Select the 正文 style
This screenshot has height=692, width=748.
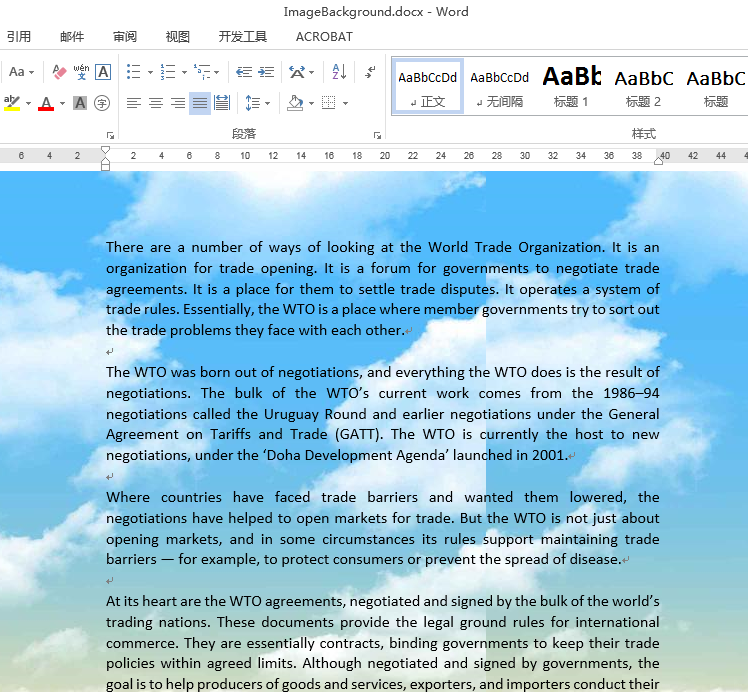427,87
